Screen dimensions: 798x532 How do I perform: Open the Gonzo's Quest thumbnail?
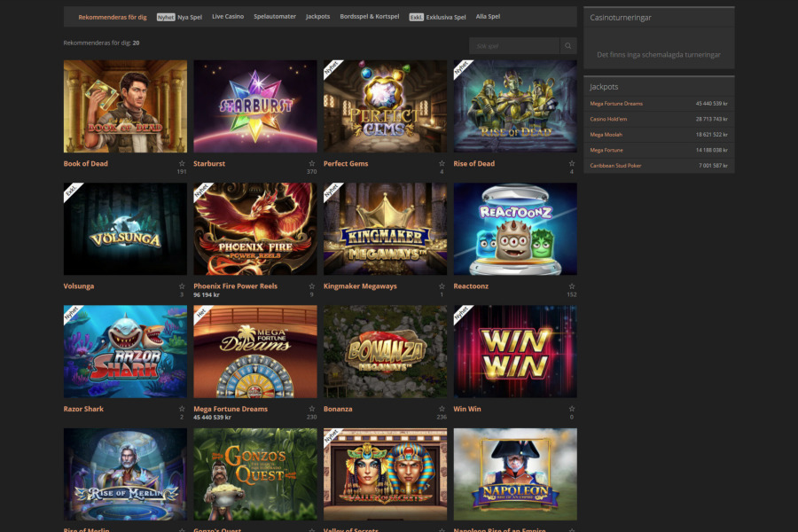255,474
